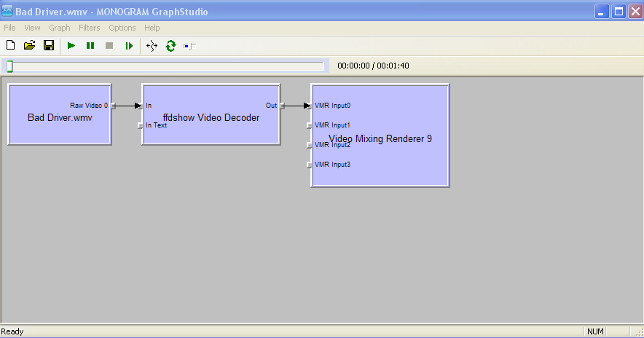Click the blue-dot connection mode toolbar icon
The image size is (644, 338).
(x=189, y=46)
